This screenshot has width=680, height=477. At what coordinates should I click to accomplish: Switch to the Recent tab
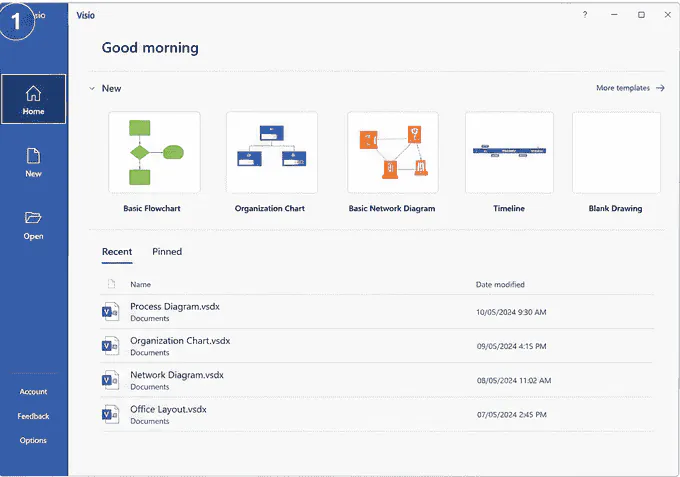(117, 252)
